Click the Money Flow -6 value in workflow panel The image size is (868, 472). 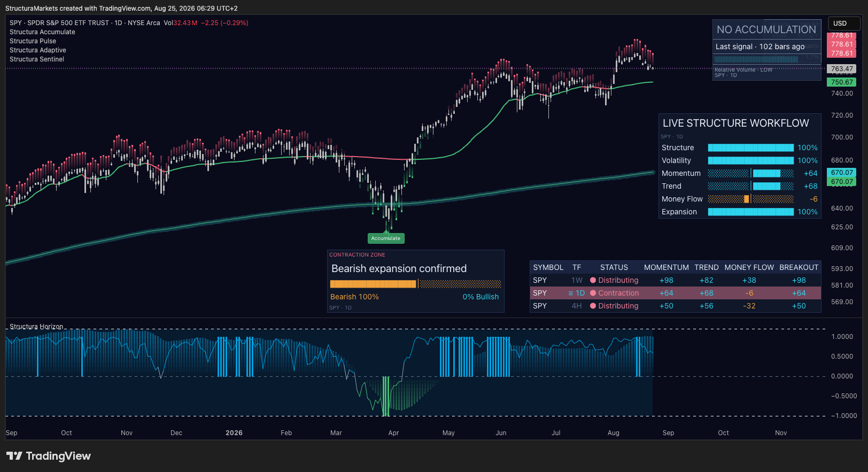point(813,199)
